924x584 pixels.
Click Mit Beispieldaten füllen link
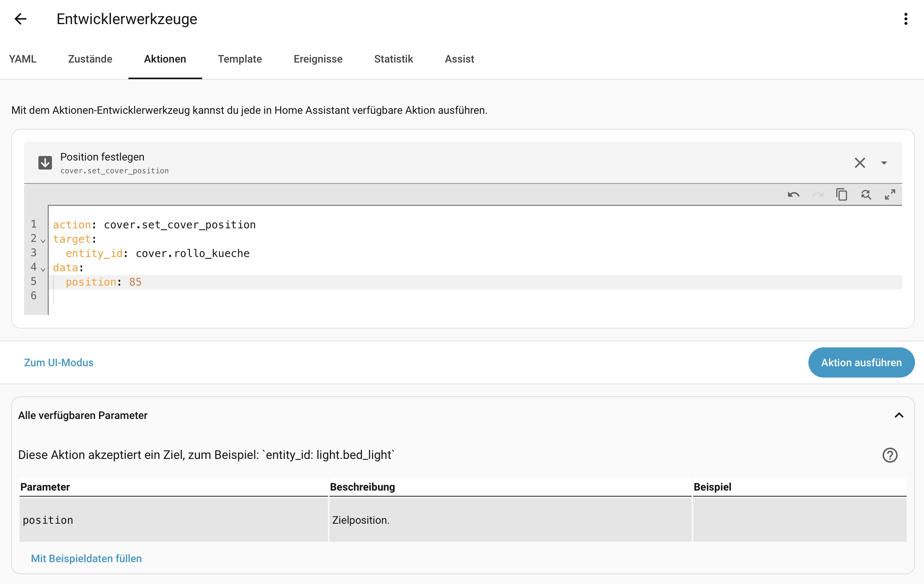click(86, 558)
